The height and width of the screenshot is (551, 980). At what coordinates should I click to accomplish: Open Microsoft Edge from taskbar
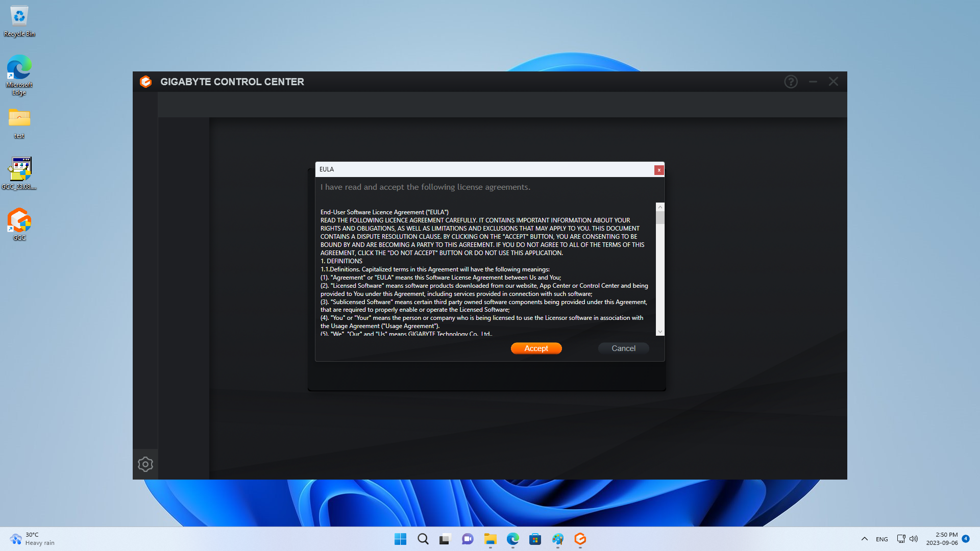pyautogui.click(x=512, y=539)
